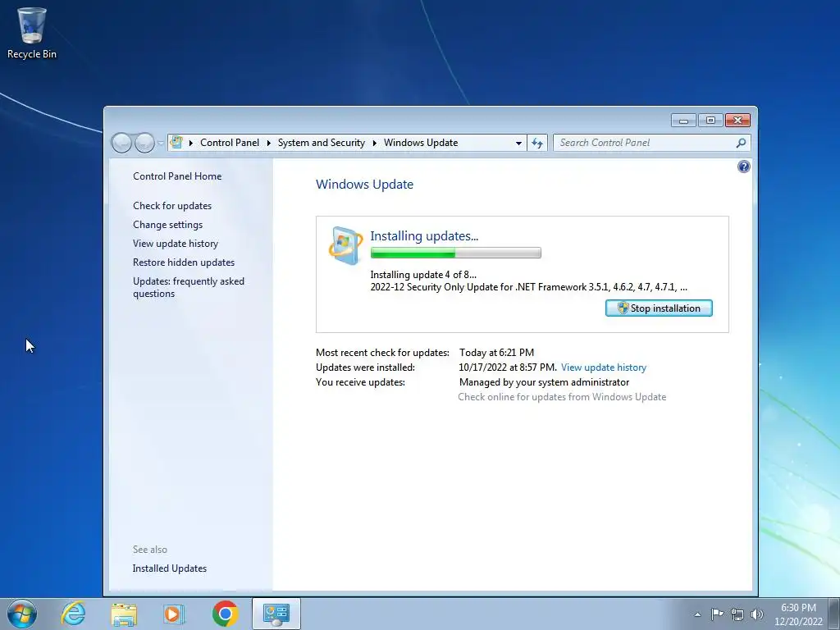Click Restore hidden updates

(184, 262)
